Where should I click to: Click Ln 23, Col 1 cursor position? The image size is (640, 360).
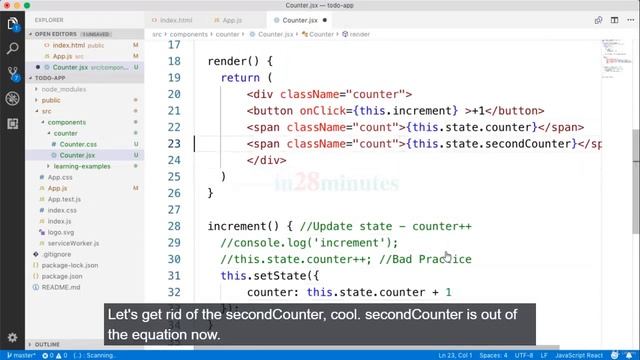pos(455,356)
